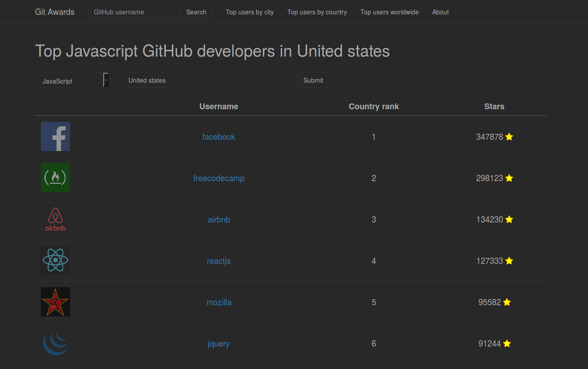Click the star count 134230
Image resolution: width=588 pixels, height=369 pixels.
490,220
